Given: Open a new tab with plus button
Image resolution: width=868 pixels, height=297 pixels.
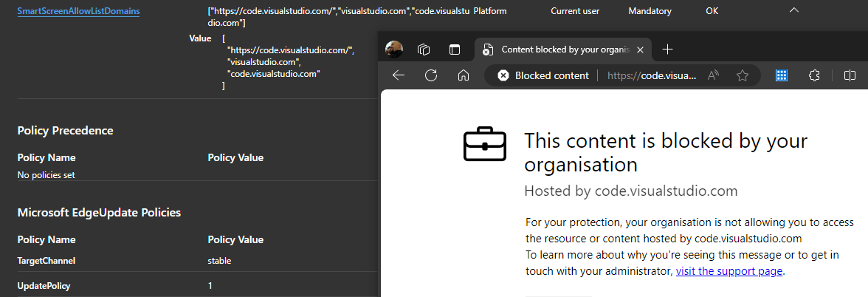Looking at the screenshot, I should tap(667, 49).
